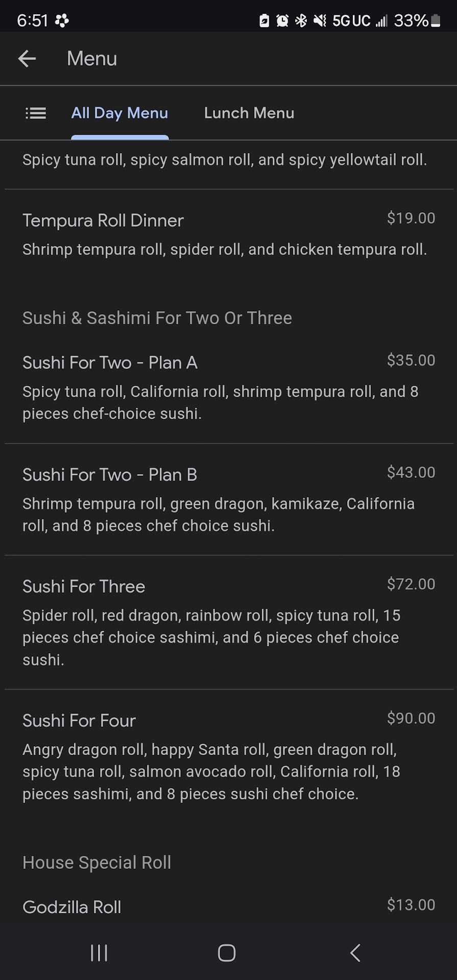Open the Sushi For Three item

click(x=84, y=586)
